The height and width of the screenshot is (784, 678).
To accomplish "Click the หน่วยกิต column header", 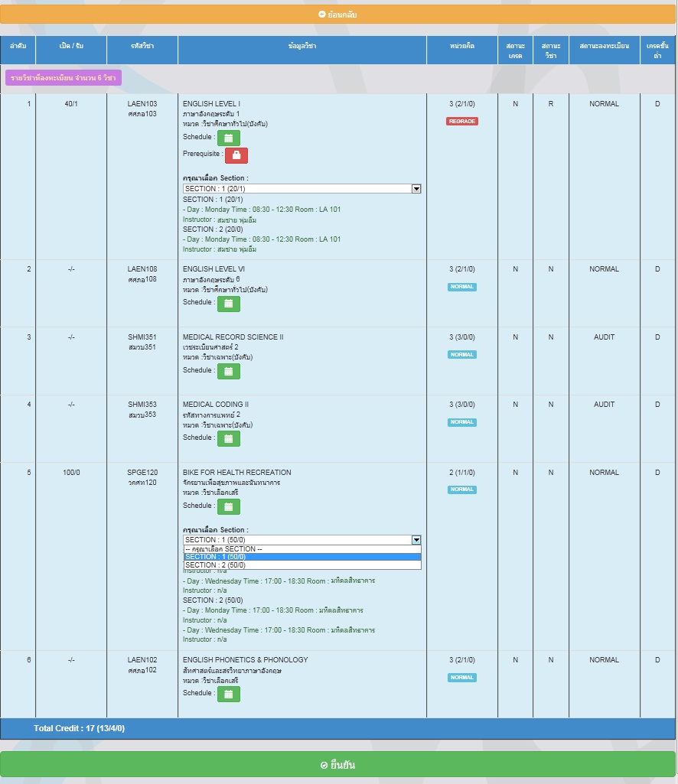I will [462, 50].
